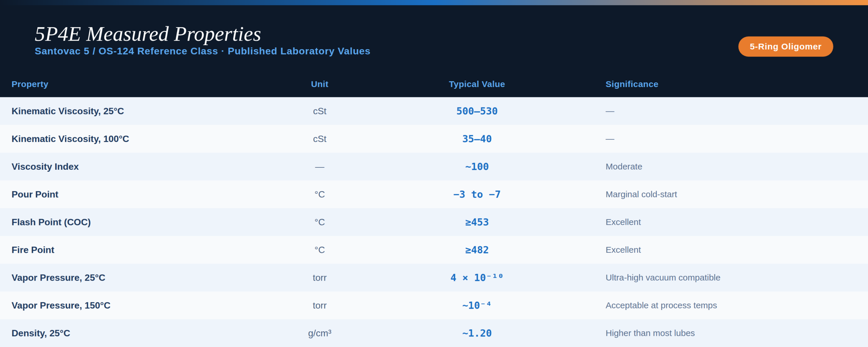Click the Marginal cold-start cell
868x347 pixels.
click(x=641, y=195)
